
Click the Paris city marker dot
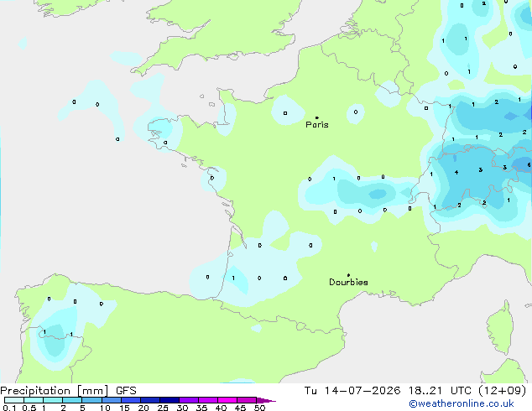317,117
